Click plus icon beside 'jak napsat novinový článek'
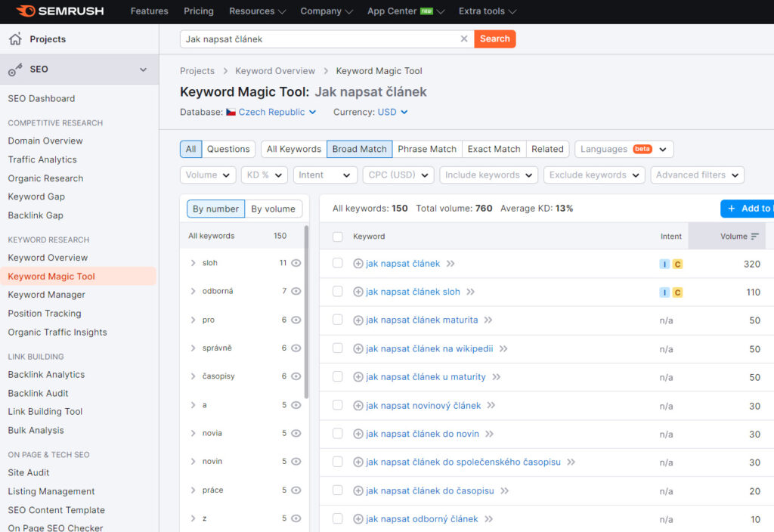Screen dimensions: 774x532 (358, 406)
